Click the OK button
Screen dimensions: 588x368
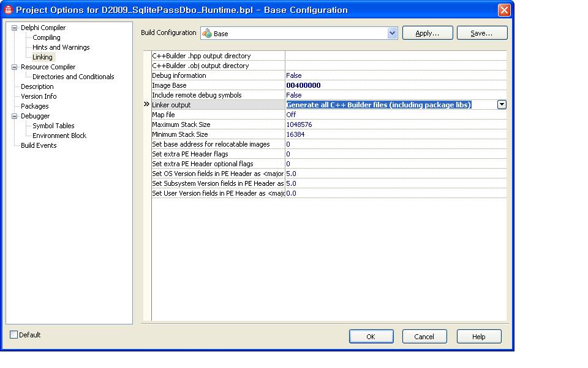(x=371, y=336)
